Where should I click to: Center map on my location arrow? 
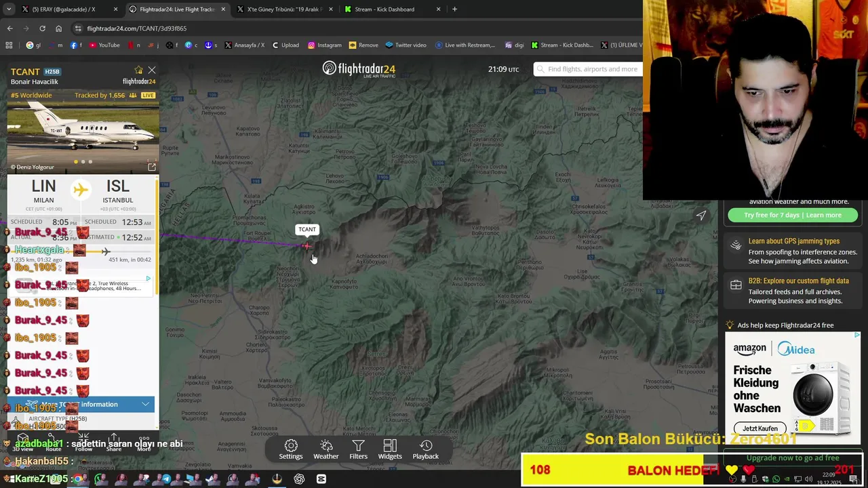[x=701, y=216]
